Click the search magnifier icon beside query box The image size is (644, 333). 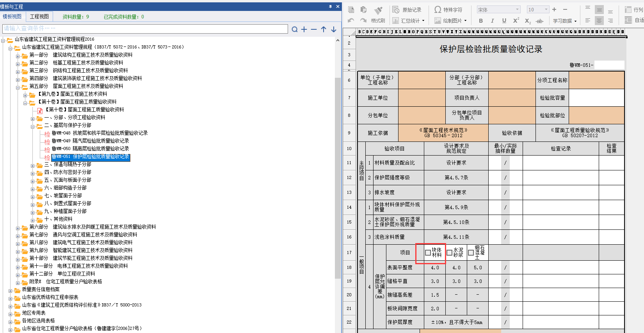(x=295, y=29)
